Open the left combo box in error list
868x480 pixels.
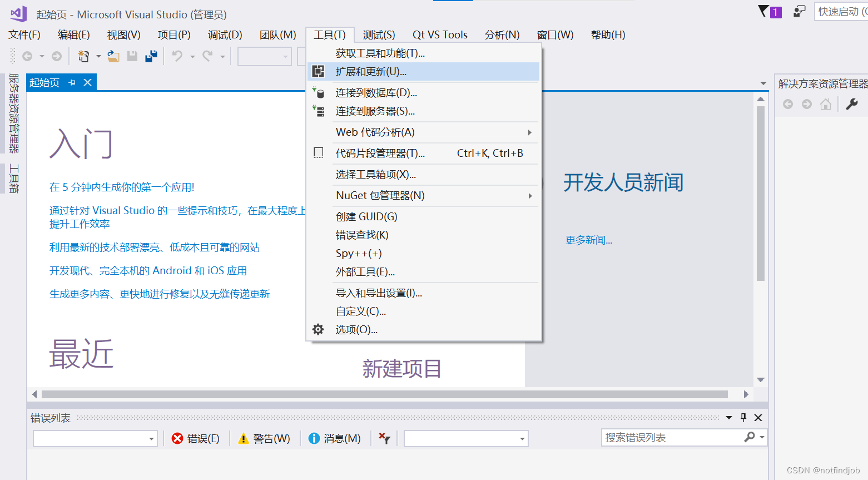click(95, 438)
